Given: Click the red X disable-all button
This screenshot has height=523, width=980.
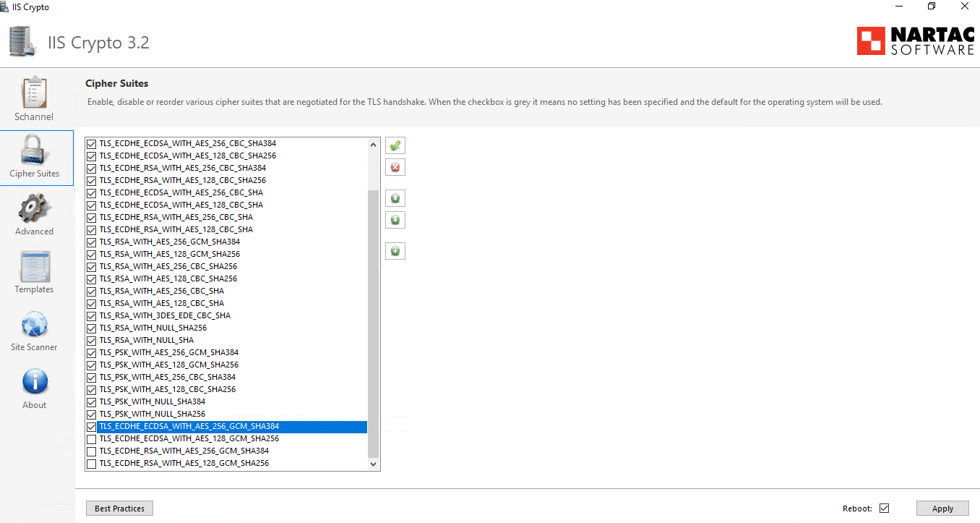Looking at the screenshot, I should (x=395, y=168).
